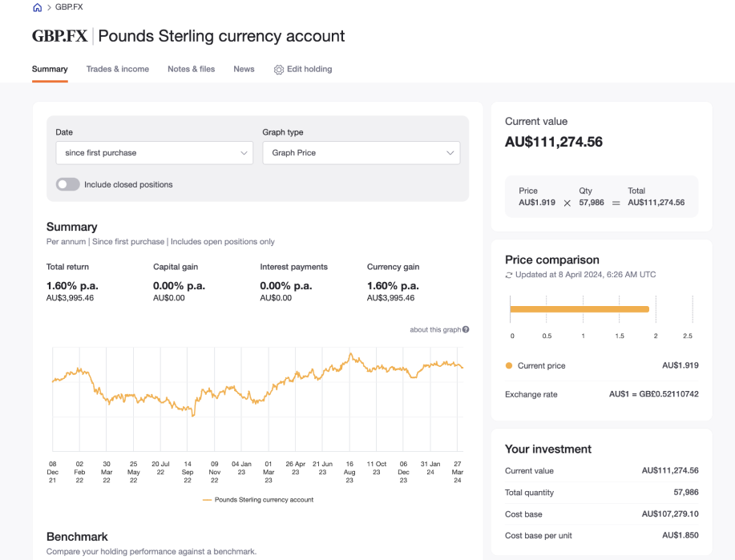Click the refresh icon beside Updated timestamp
The width and height of the screenshot is (735, 560).
click(x=508, y=275)
